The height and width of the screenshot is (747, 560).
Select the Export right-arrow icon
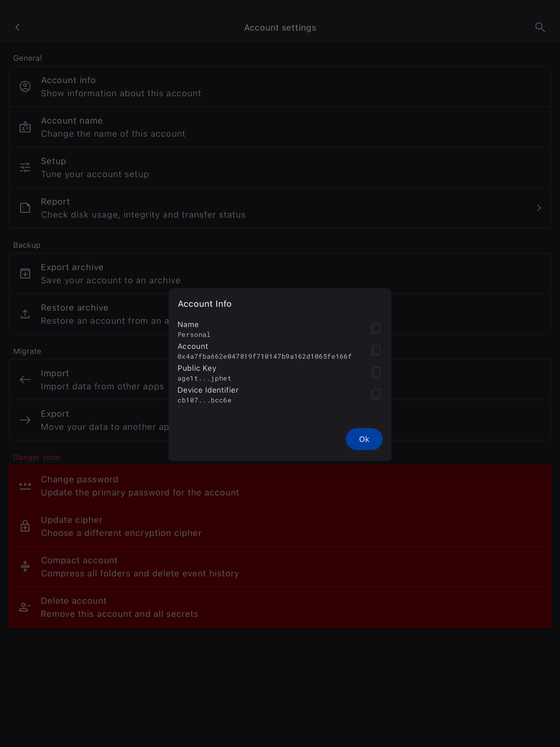[x=25, y=420]
